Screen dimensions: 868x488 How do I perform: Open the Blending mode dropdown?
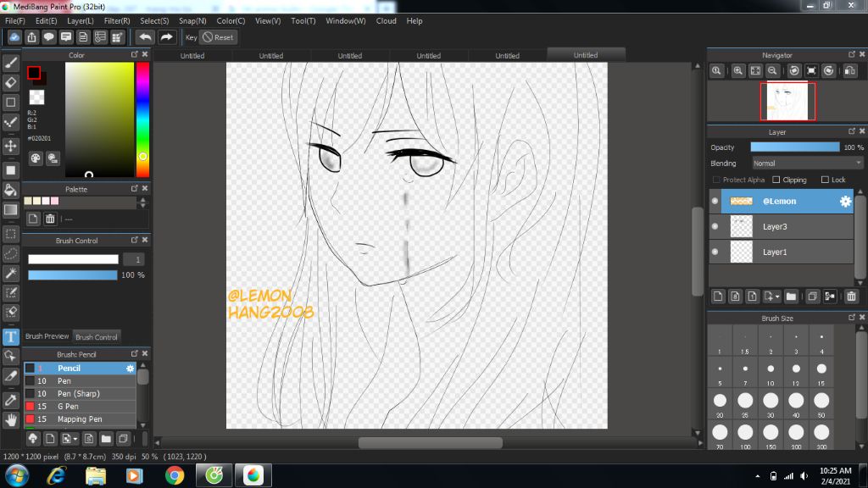[807, 164]
